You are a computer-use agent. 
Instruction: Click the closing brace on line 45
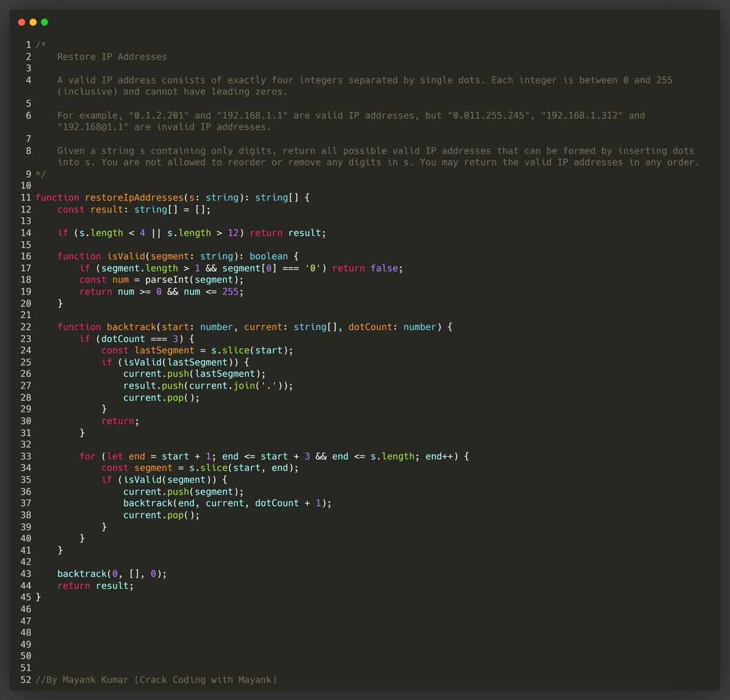[x=38, y=598]
